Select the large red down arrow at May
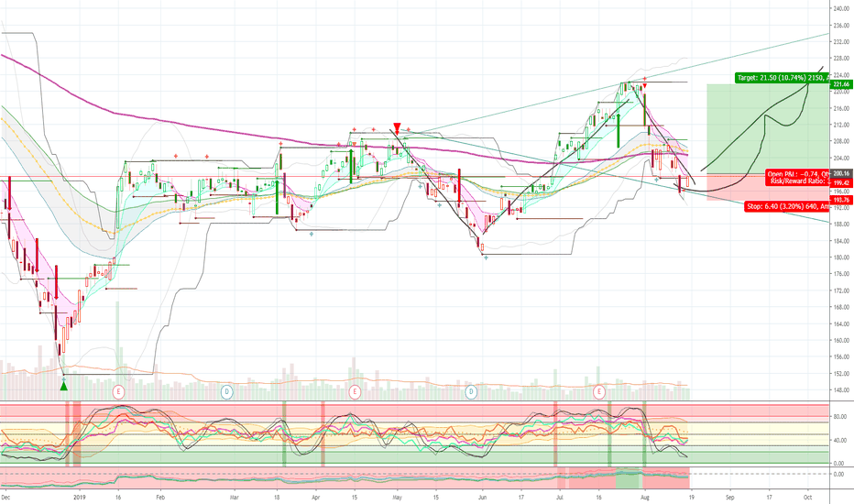Image resolution: width=854 pixels, height=504 pixels. 397,128
